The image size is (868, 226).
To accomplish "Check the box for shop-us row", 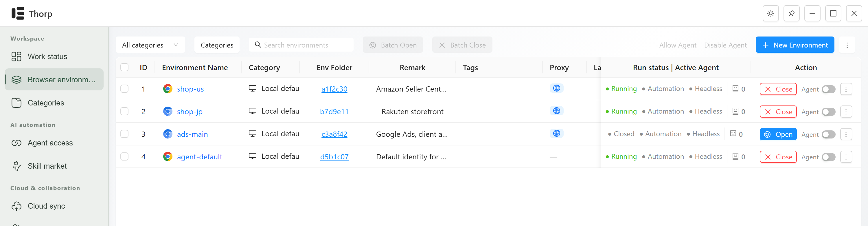I will [124, 89].
